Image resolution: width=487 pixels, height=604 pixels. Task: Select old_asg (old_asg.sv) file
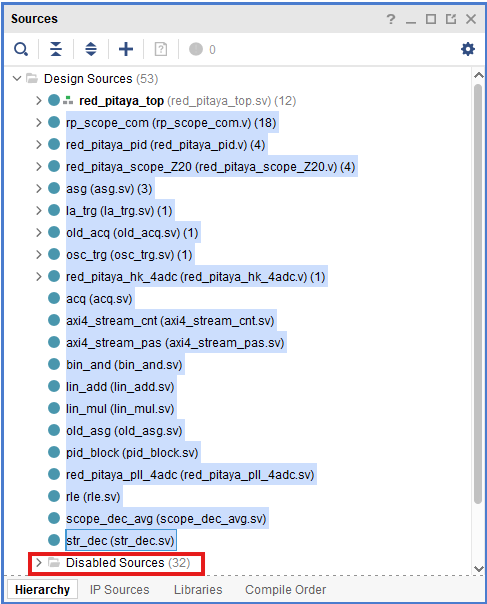click(125, 430)
